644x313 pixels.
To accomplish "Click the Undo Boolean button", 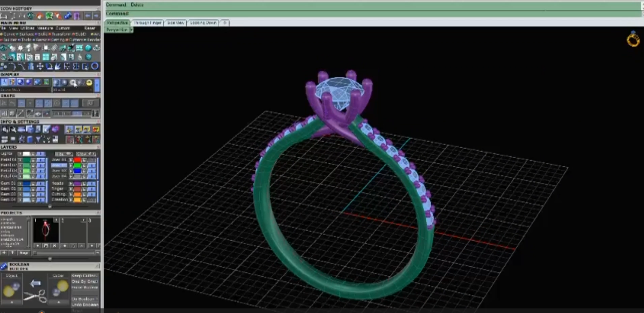I will [85, 305].
